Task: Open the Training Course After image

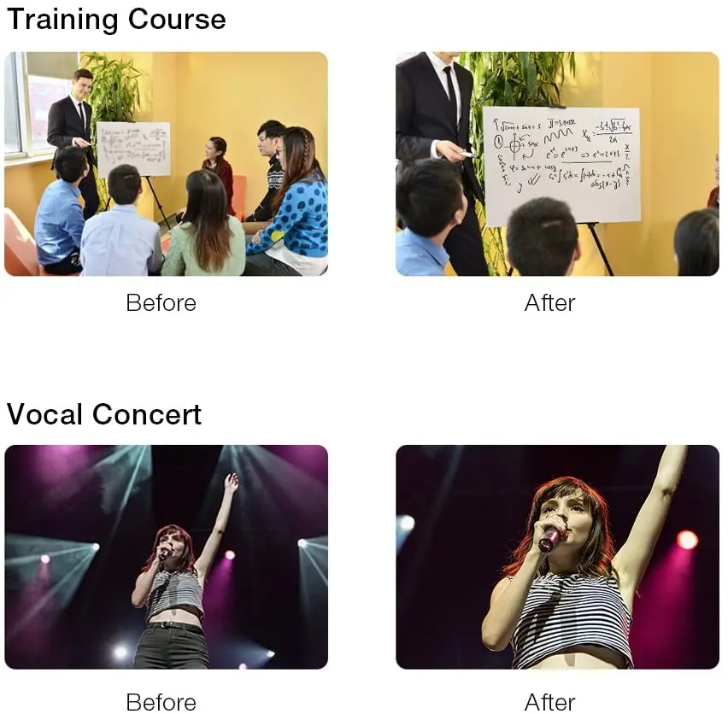Action: coord(557,164)
